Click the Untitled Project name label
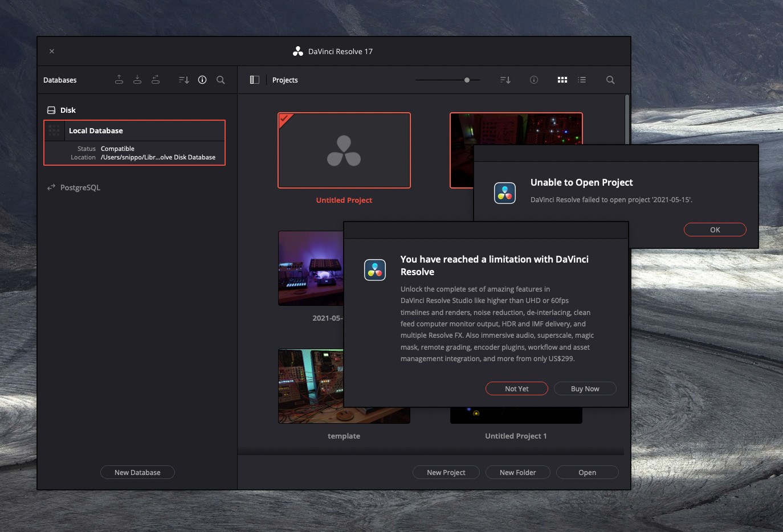The width and height of the screenshot is (783, 532). pos(344,200)
